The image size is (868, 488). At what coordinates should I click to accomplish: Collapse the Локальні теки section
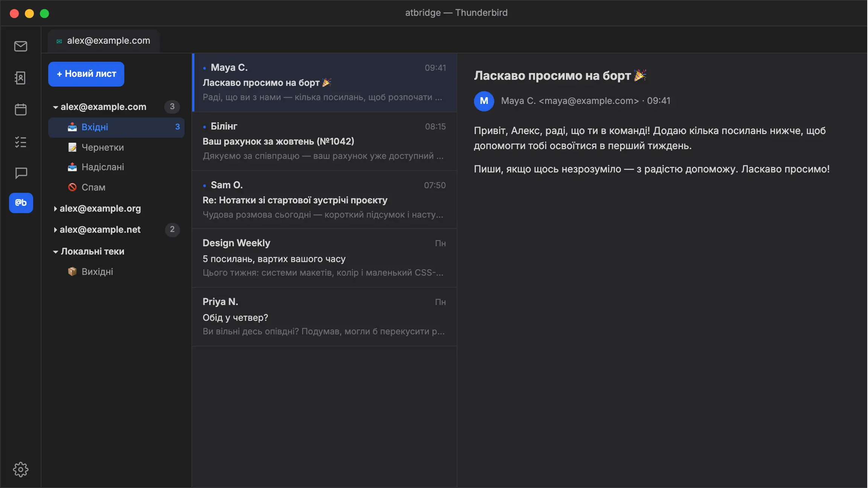[x=55, y=252]
